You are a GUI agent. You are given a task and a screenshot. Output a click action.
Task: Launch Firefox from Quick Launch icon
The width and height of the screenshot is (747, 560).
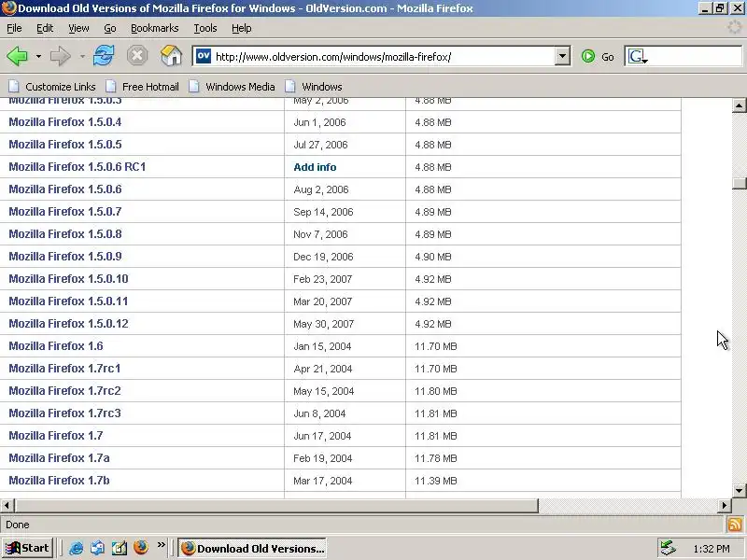[141, 548]
